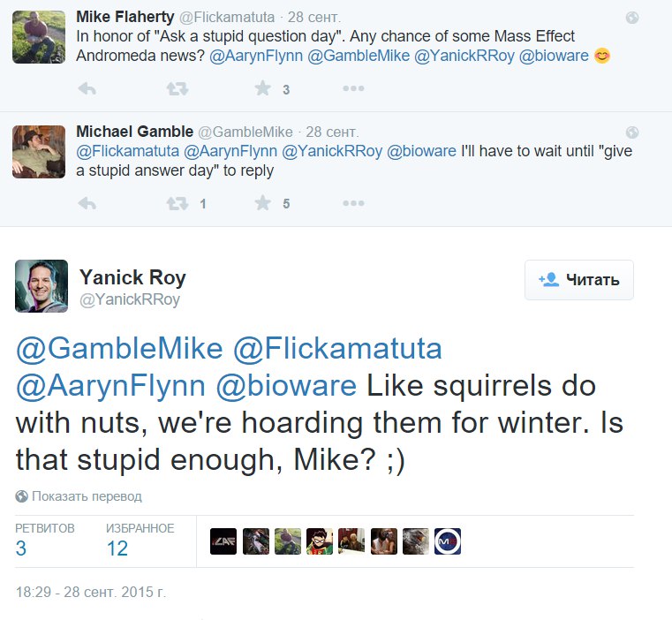The image size is (672, 620).
Task: Reply to Michael Gamble's tweet
Action: click(87, 204)
